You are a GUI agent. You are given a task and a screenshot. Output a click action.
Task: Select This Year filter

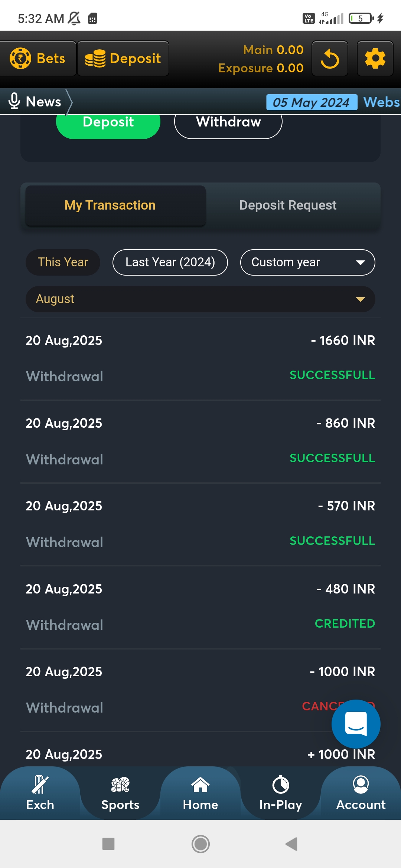pyautogui.click(x=63, y=262)
